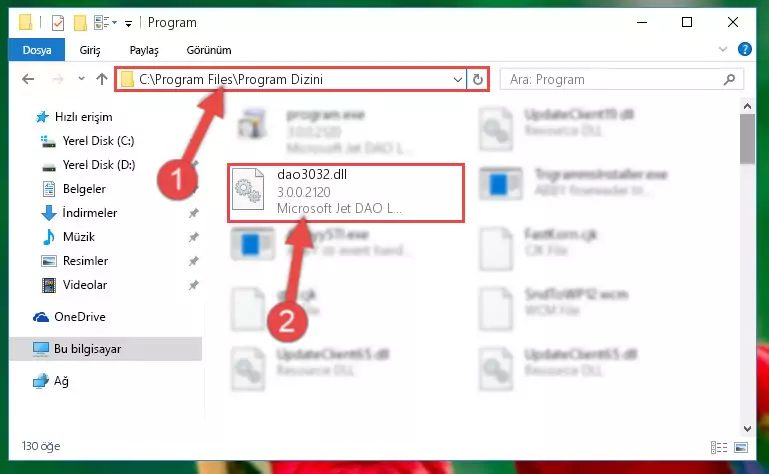This screenshot has width=769, height=474.
Task: Select Bu bilgisayar in navigation pane
Action: coord(106,349)
